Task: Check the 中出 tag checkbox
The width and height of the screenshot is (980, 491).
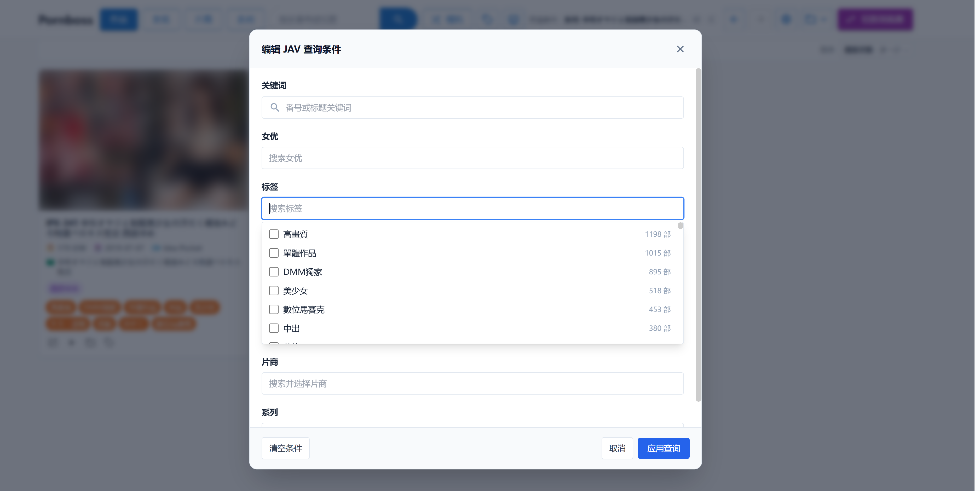Action: pyautogui.click(x=274, y=329)
